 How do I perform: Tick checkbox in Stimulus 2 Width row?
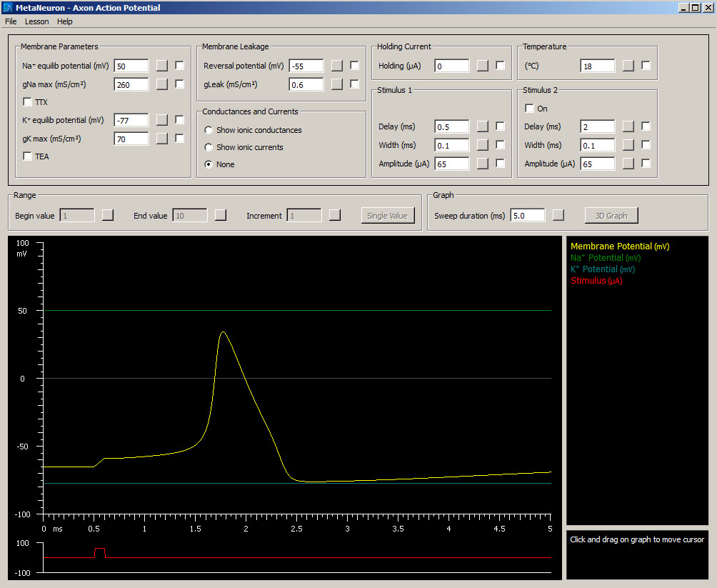(x=646, y=144)
